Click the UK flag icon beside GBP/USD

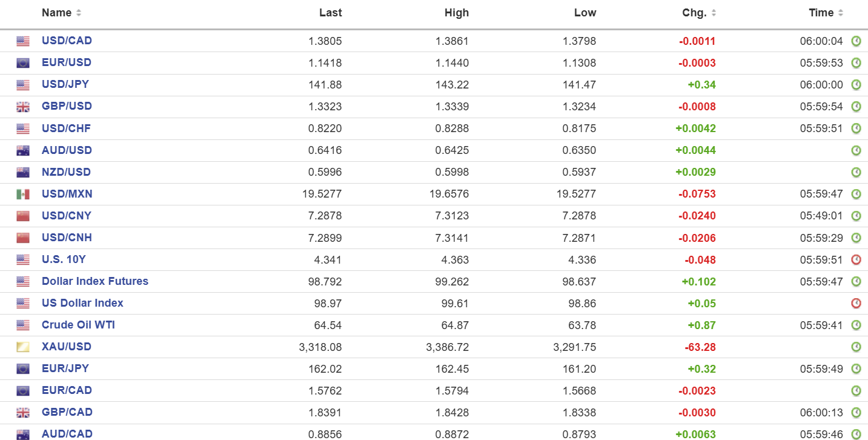coord(23,107)
